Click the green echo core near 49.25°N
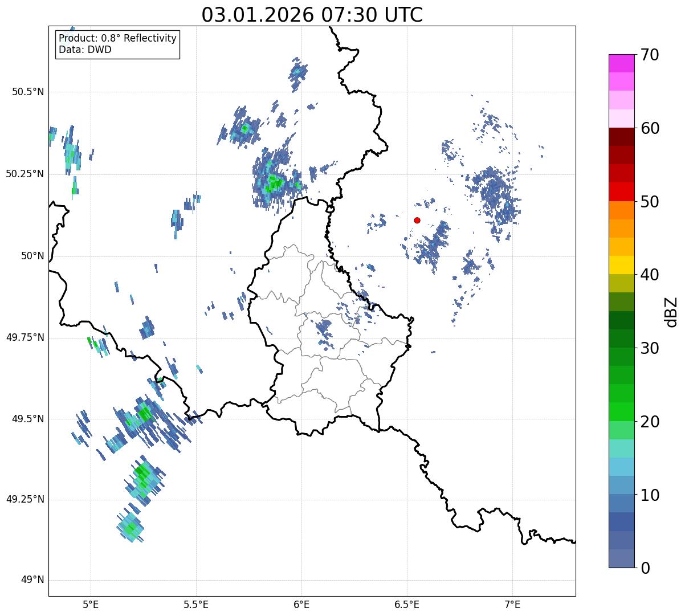This screenshot has width=685, height=616. 142,474
